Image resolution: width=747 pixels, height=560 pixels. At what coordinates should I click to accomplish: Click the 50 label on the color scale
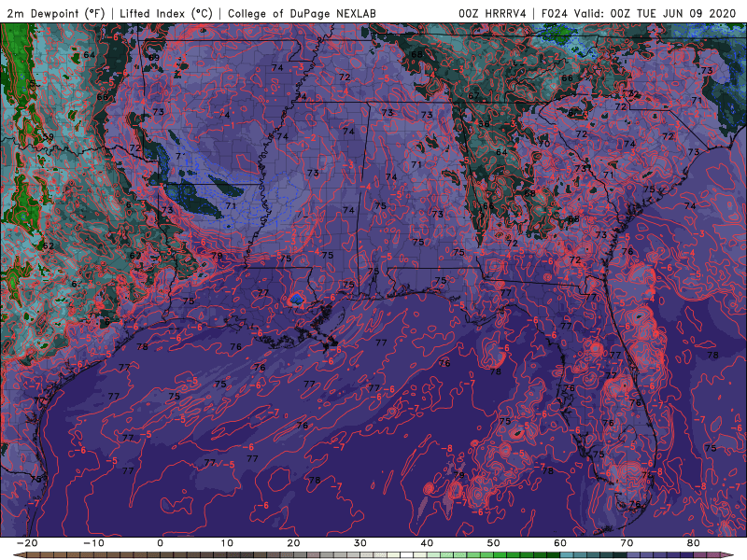click(x=494, y=543)
